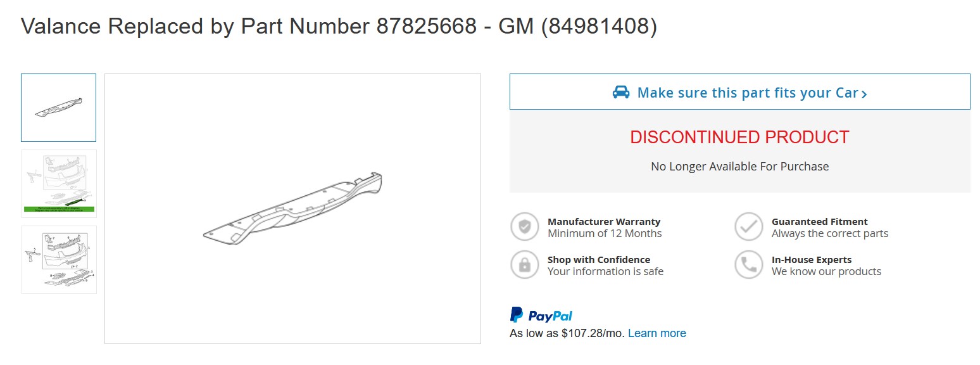Click the 'Manufacturer Warranty' heading text
This screenshot has width=980, height=365.
(603, 222)
